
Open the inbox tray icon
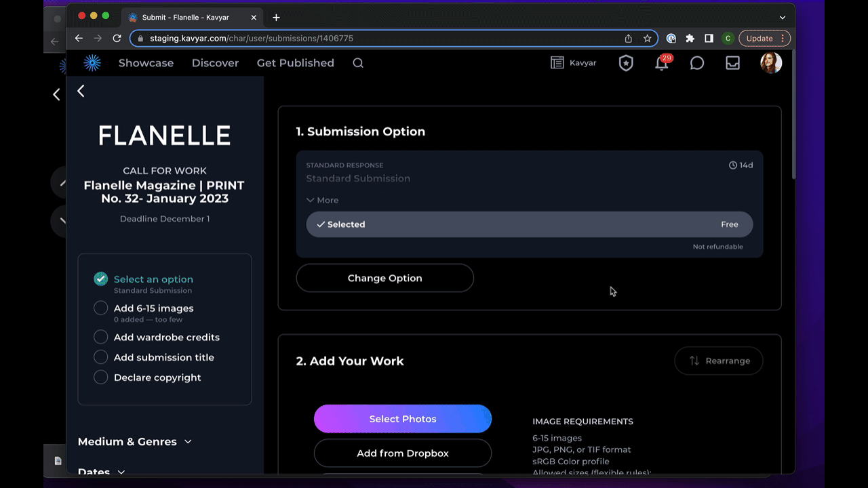click(x=732, y=63)
